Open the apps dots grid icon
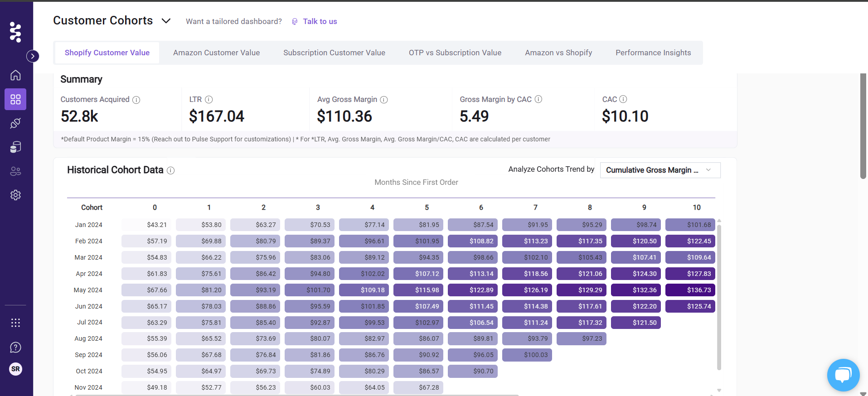The image size is (868, 396). tap(15, 323)
